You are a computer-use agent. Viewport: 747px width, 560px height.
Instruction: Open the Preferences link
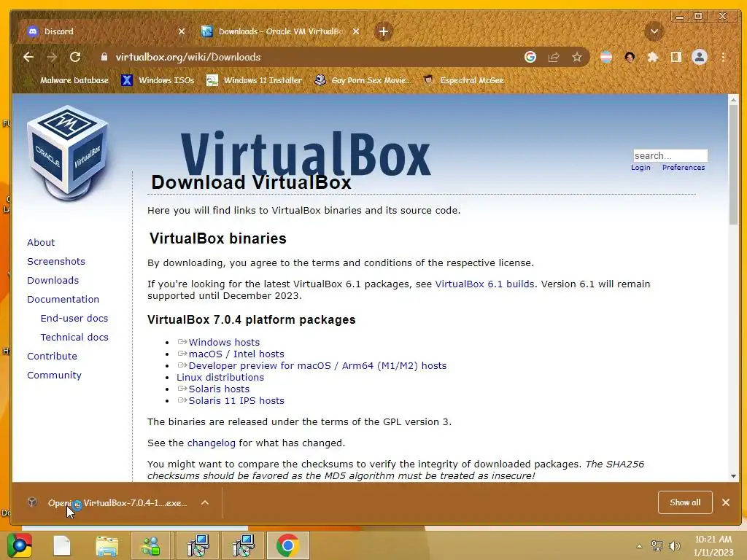pyautogui.click(x=683, y=168)
